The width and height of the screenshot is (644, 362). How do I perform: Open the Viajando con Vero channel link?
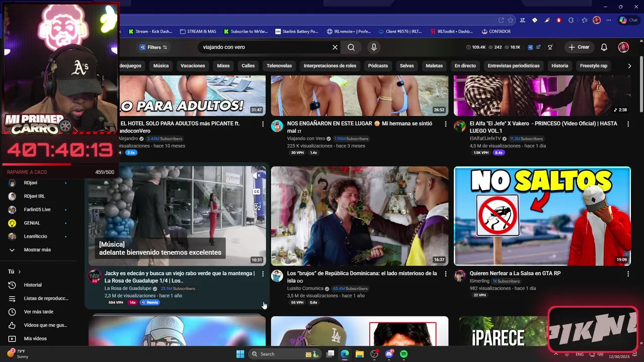pyautogui.click(x=306, y=138)
